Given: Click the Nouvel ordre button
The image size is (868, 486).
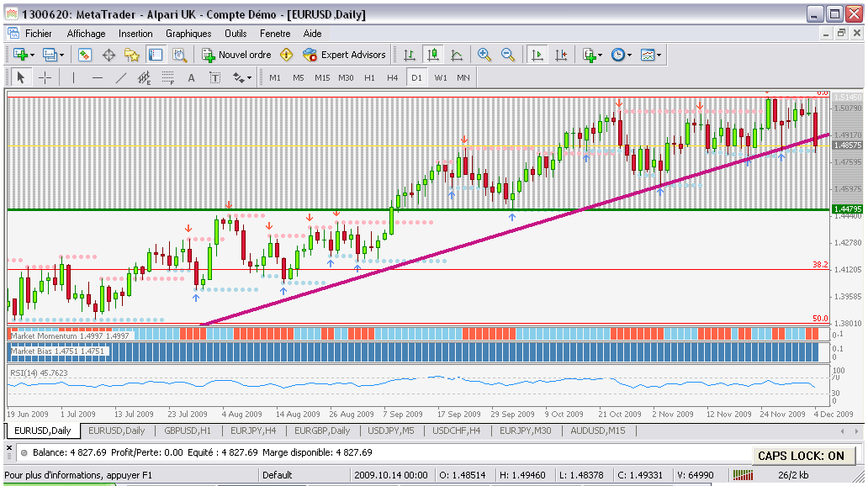Looking at the screenshot, I should coord(237,55).
